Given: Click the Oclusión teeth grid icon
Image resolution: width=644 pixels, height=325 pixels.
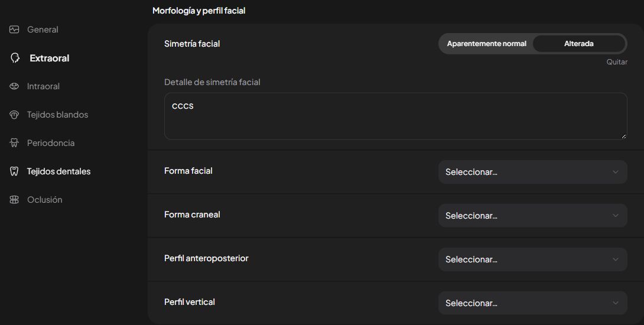Looking at the screenshot, I should (14, 200).
